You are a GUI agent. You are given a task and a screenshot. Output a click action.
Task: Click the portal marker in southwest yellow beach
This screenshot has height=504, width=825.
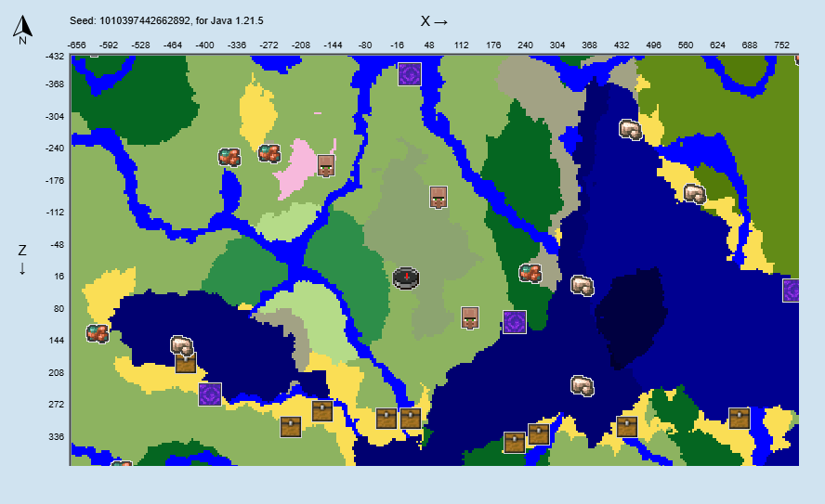[x=210, y=394]
